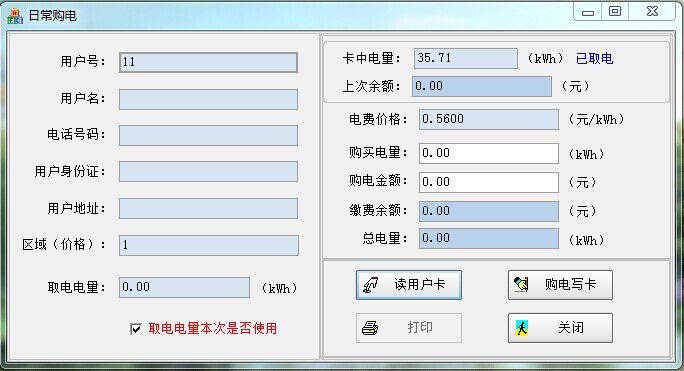Click the 用户名 text field
The image size is (684, 371).
209,100
